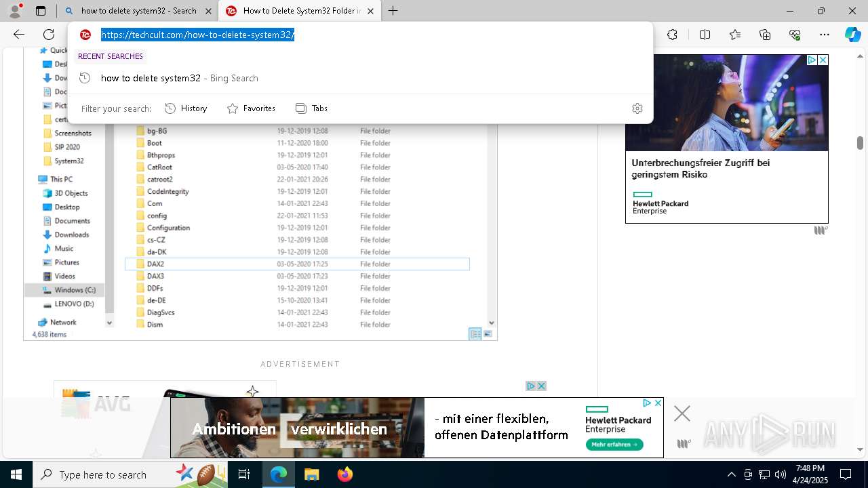Open address bar search settings gear

637,108
